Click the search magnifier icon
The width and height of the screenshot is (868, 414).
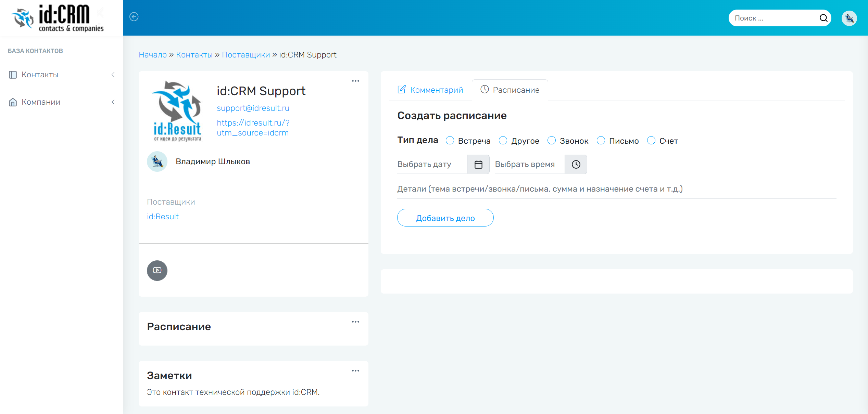pos(823,18)
